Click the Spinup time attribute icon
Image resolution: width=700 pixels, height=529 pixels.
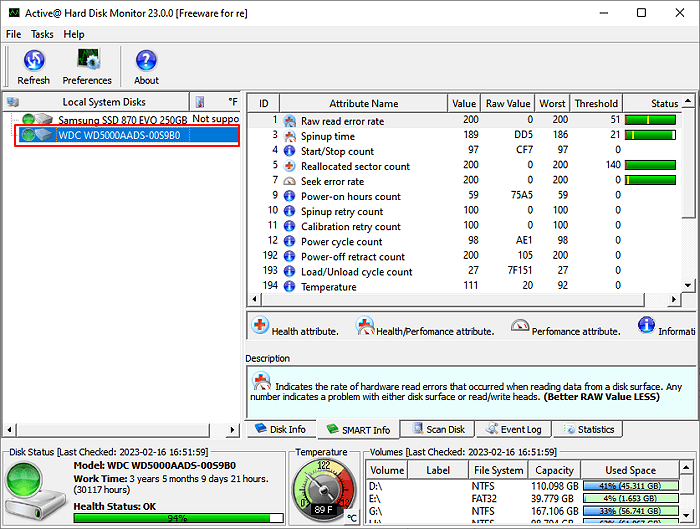coord(289,136)
